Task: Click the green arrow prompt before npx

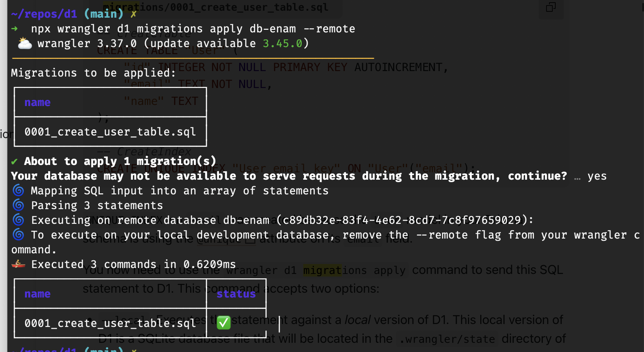Action: 14,29
